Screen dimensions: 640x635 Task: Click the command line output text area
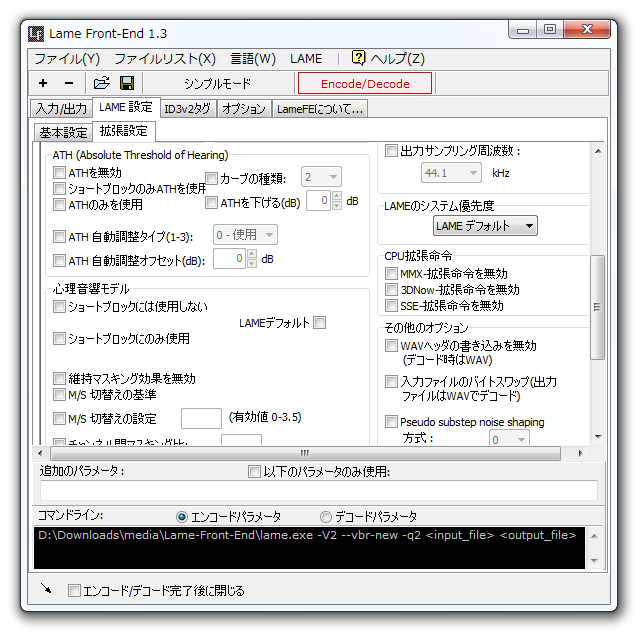coord(309,548)
